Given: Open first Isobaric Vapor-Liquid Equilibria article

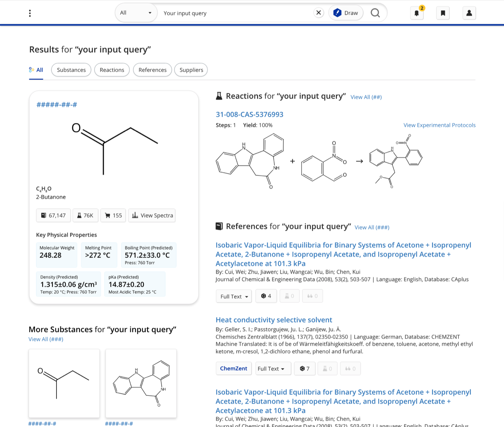Looking at the screenshot, I should click(x=343, y=254).
